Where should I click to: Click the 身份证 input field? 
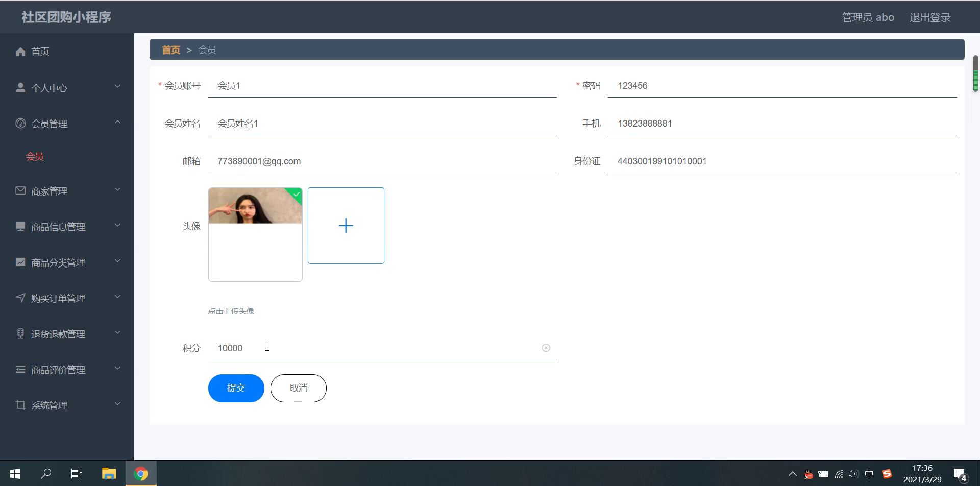coord(782,161)
